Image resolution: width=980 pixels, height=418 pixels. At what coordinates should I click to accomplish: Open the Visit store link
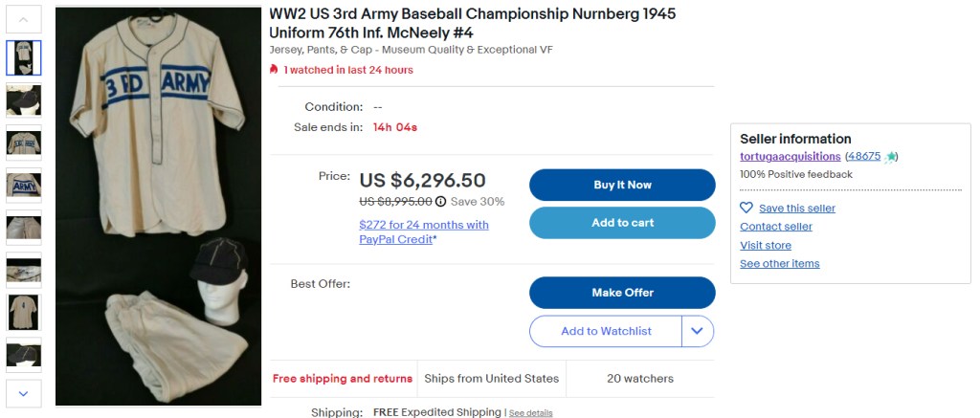click(x=765, y=246)
